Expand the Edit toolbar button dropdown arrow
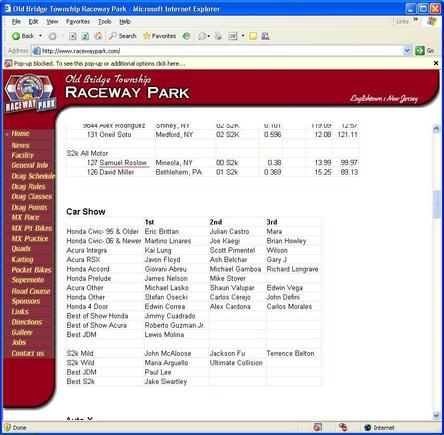 pos(243,36)
